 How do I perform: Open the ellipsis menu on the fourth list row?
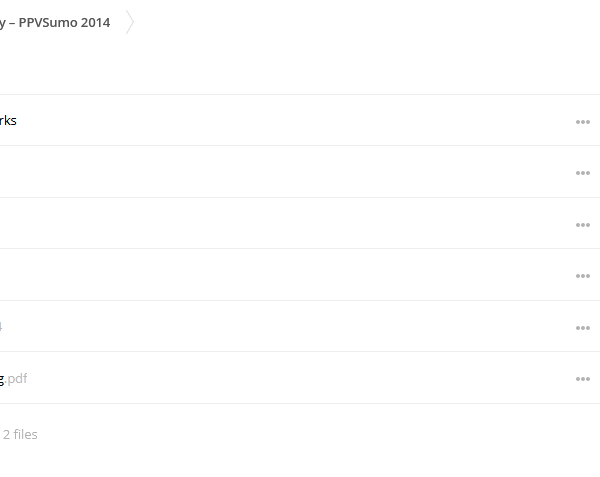(x=582, y=276)
